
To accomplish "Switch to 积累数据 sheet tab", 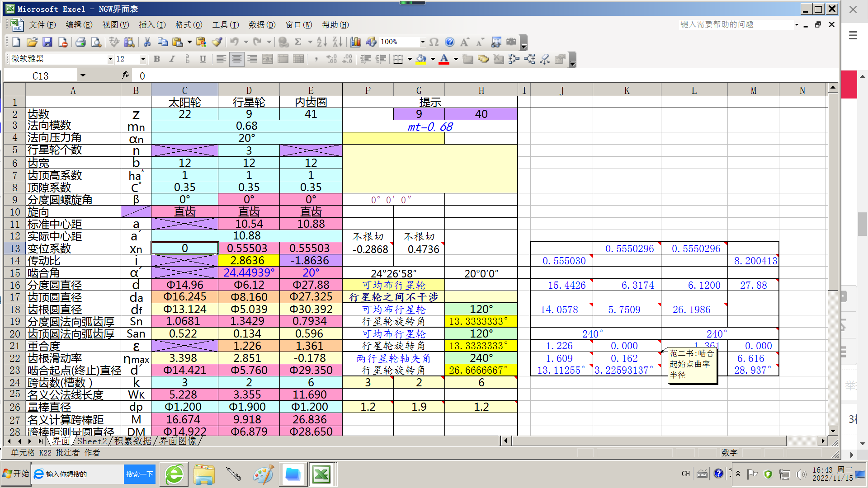I will click(132, 441).
